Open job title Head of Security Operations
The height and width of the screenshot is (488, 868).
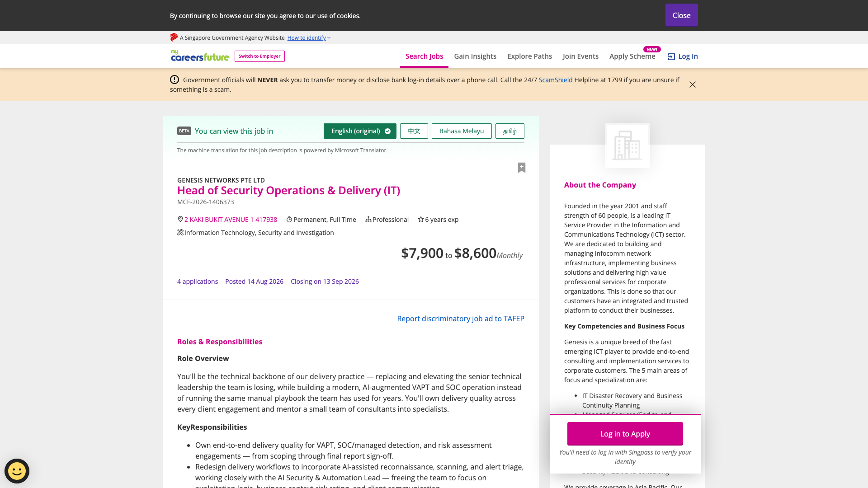[288, 191]
